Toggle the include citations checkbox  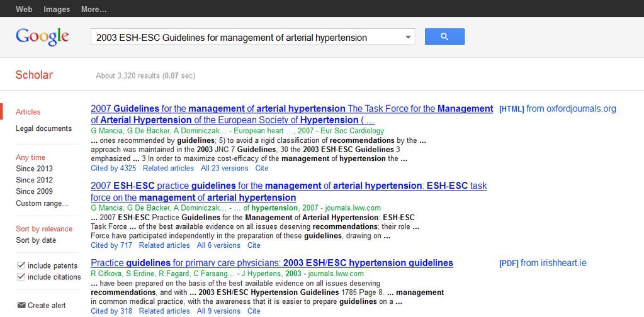pos(21,277)
